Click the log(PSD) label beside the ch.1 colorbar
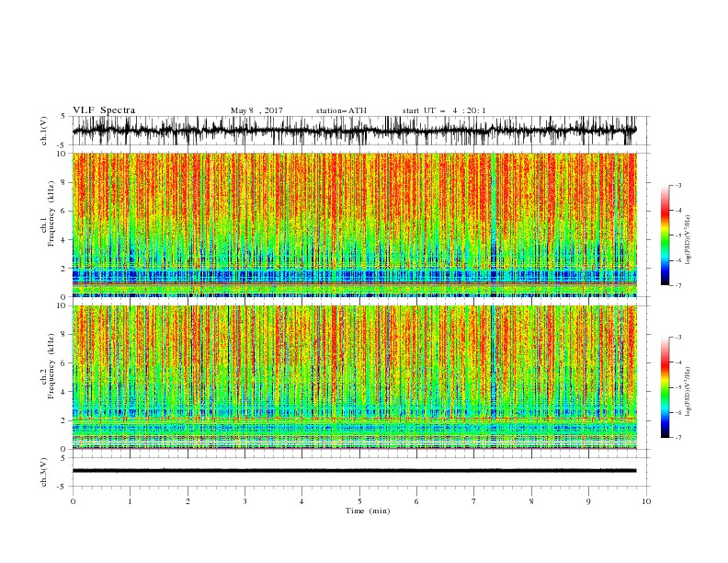 688,240
